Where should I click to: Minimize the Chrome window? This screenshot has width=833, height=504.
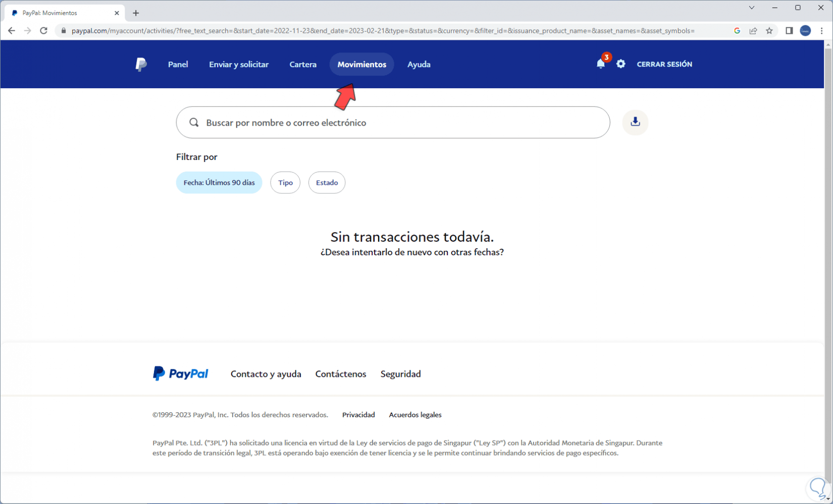coord(775,8)
